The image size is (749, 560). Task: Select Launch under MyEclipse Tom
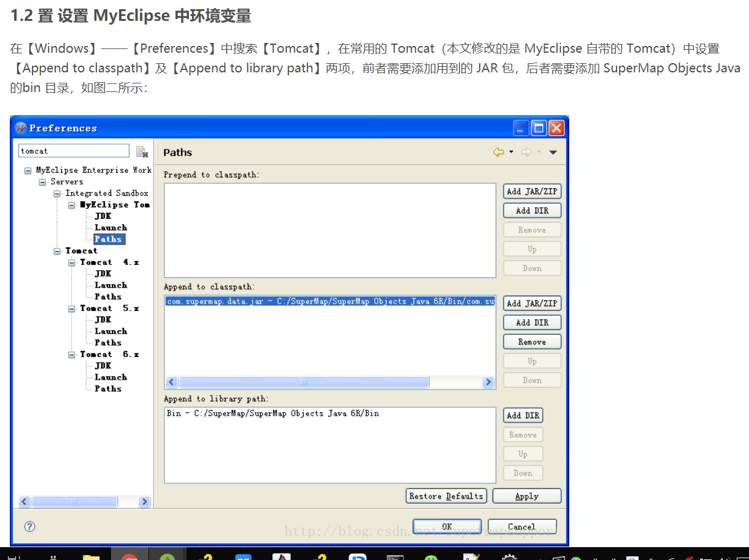click(110, 228)
